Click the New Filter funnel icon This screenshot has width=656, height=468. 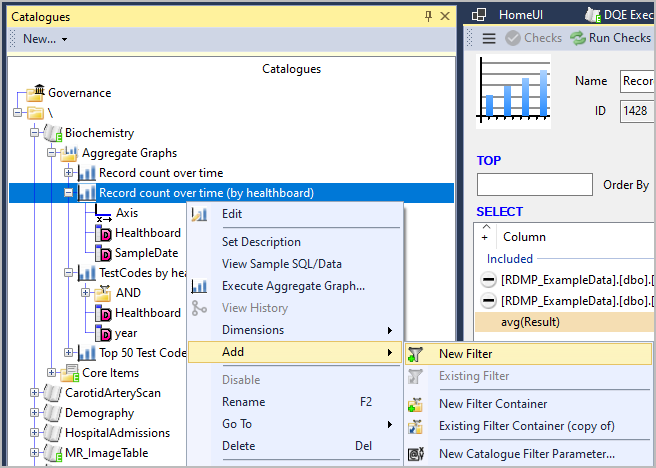[415, 354]
